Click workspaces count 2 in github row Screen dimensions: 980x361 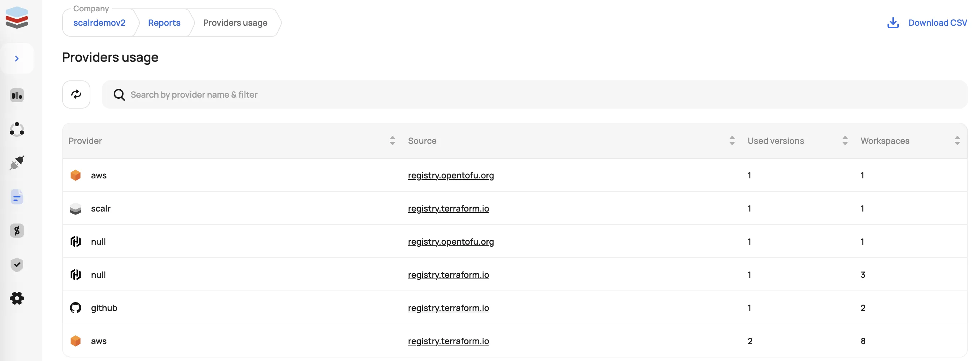click(x=863, y=308)
